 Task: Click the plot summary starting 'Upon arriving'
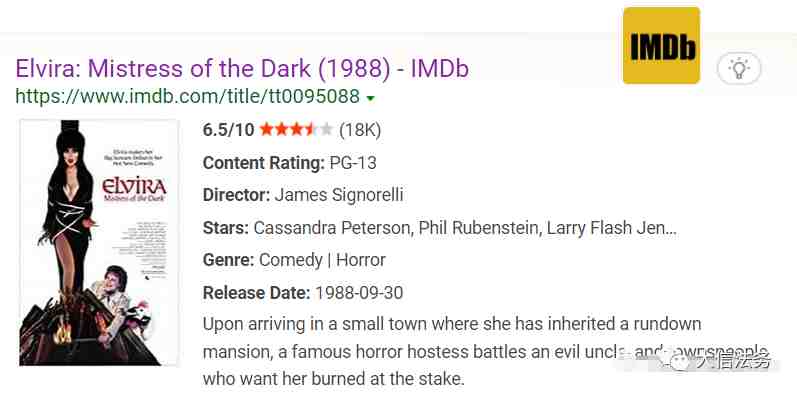pyautogui.click(x=485, y=351)
